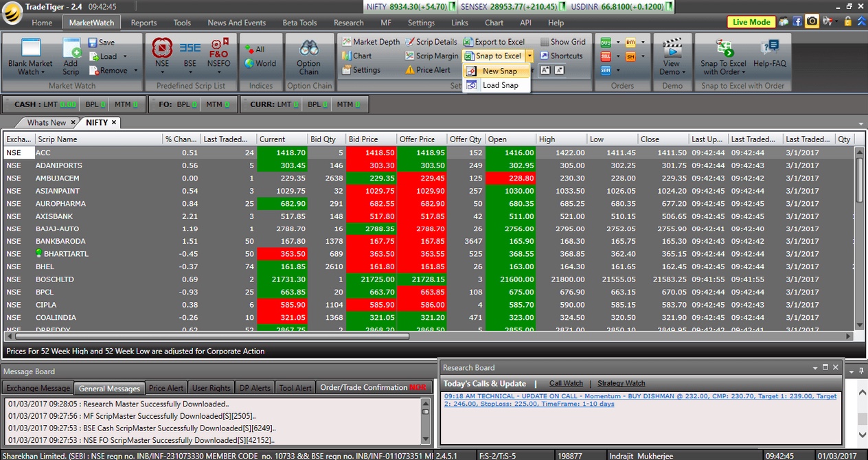Open Scrip Margin

point(431,56)
